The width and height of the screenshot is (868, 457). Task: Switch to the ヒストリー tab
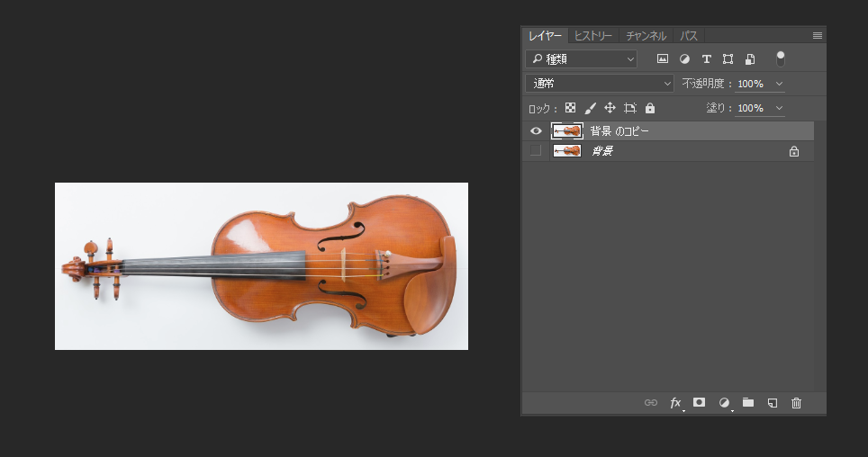click(593, 36)
